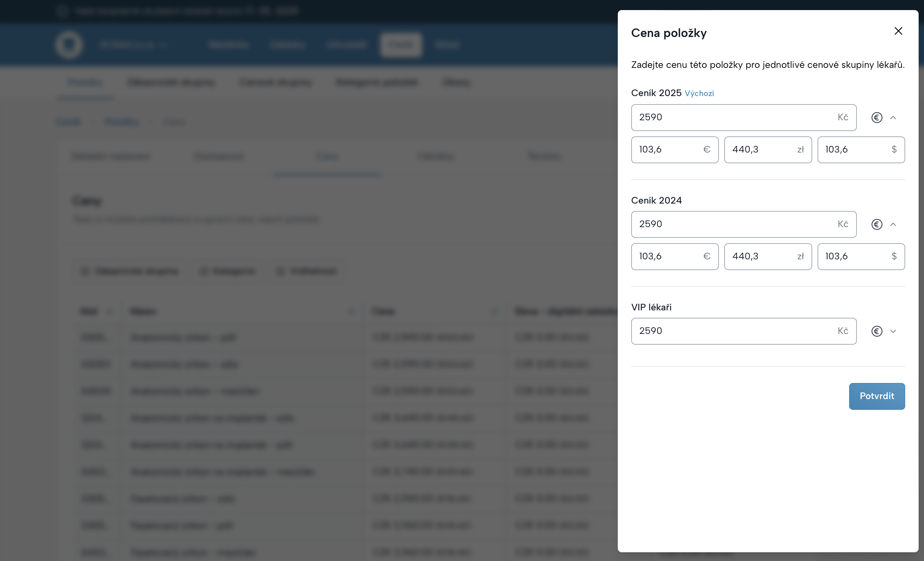
Task: Click the Ceník 2024 section label
Action: click(x=656, y=201)
